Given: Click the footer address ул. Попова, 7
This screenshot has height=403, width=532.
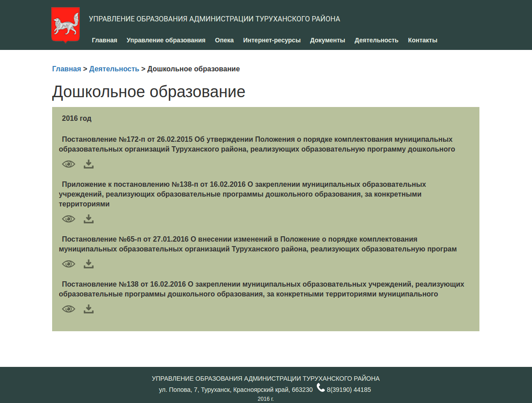Looking at the screenshot, I should [x=236, y=390].
